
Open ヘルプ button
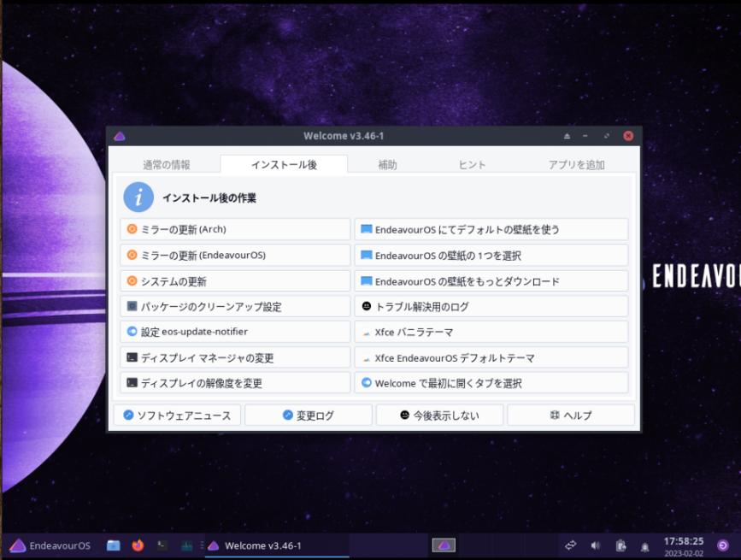[571, 415]
